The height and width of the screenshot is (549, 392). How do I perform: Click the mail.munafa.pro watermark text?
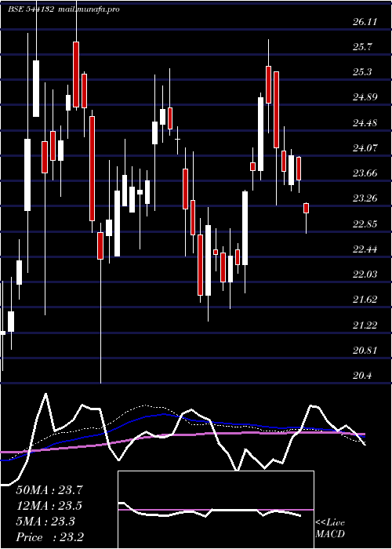[x=88, y=9]
